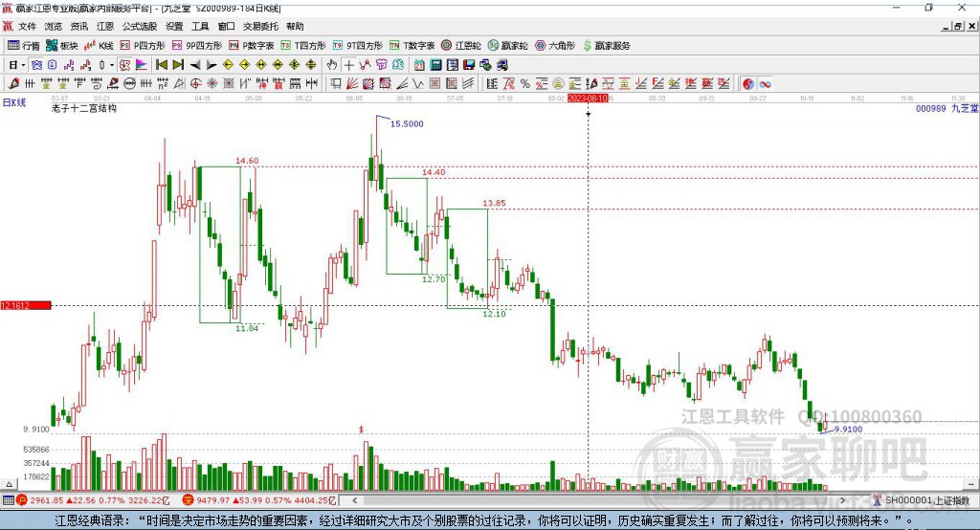This screenshot has width=980, height=530.
Task: Click bottom scrollbar left arrow
Action: coord(354,500)
